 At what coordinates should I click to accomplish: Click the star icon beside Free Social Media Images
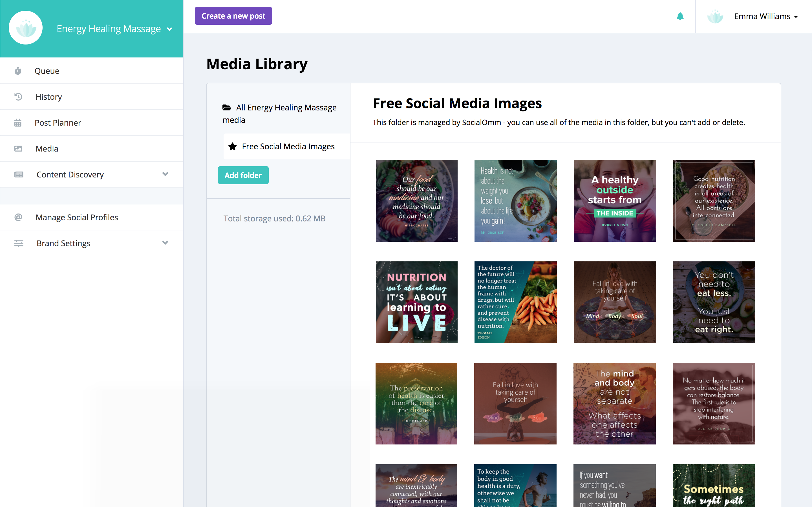[x=233, y=146]
